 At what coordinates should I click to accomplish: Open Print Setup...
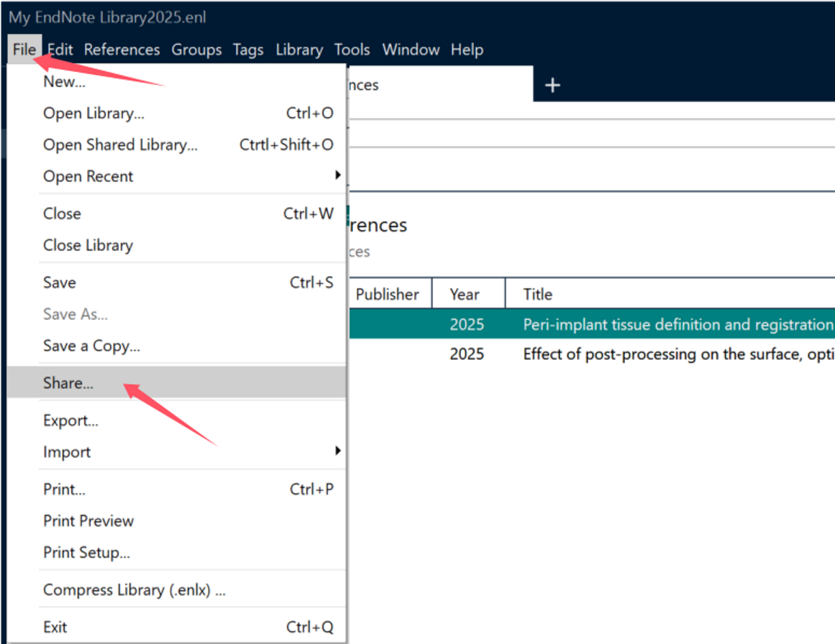click(86, 552)
